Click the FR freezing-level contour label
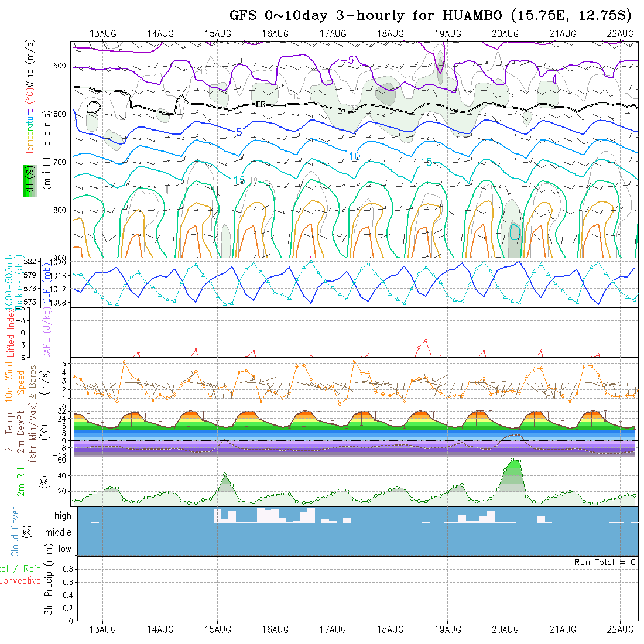Image resolution: width=644 pixels, height=644 pixels. coord(261,104)
